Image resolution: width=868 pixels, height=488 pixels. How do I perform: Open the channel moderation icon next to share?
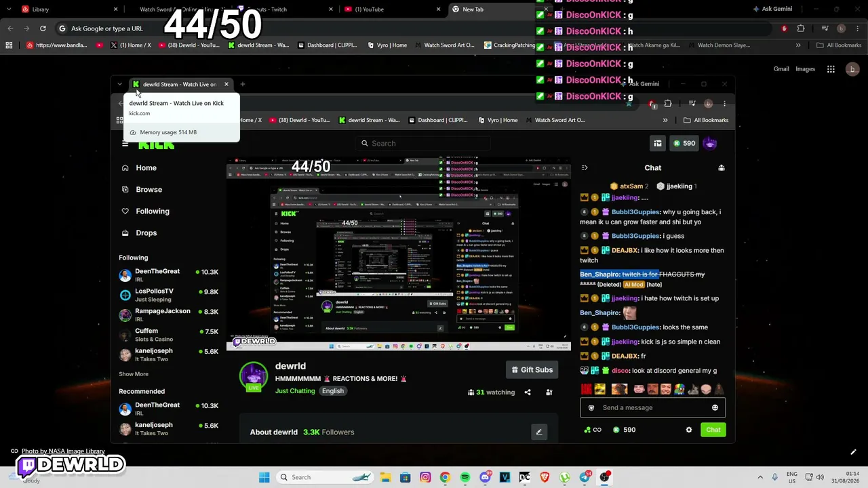click(x=549, y=392)
